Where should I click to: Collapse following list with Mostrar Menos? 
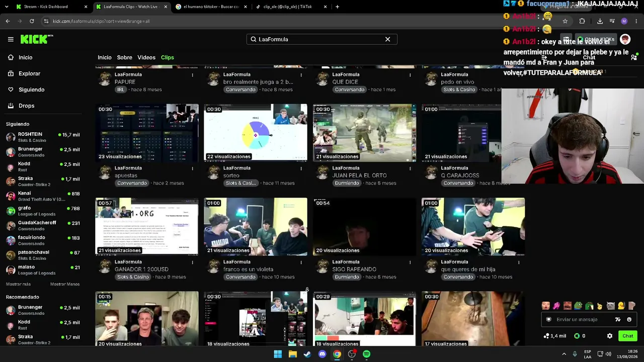[x=65, y=284]
